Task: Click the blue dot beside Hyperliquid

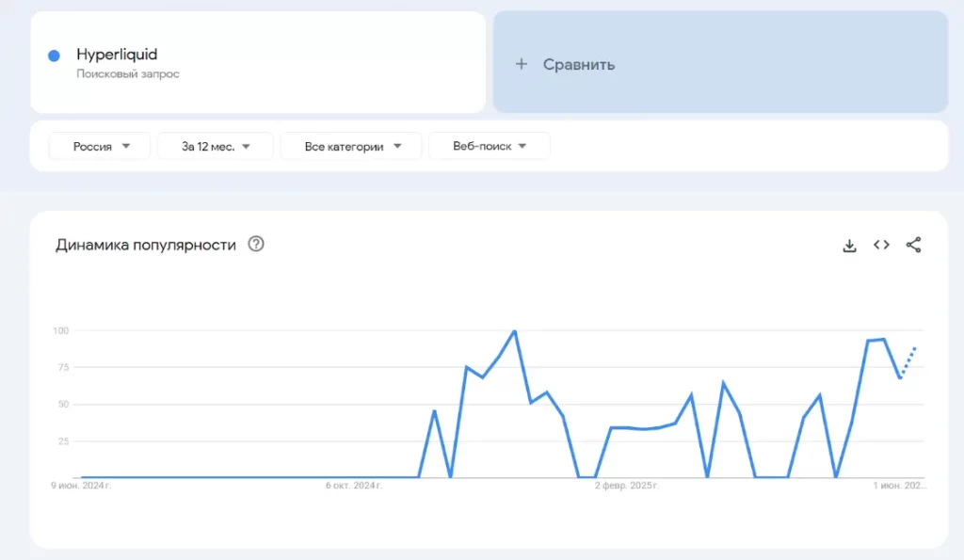Action: (54, 56)
